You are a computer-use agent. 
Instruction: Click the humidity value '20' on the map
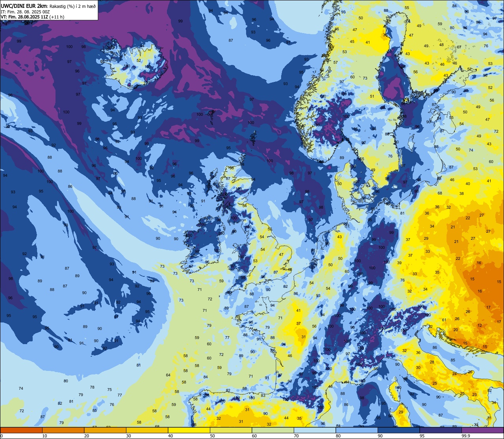coord(456,330)
